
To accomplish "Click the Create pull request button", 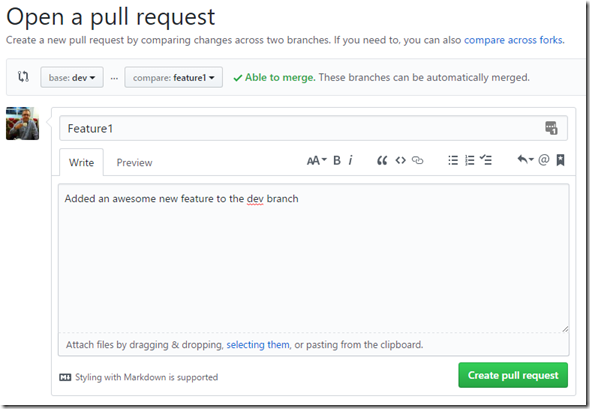I will (x=513, y=375).
